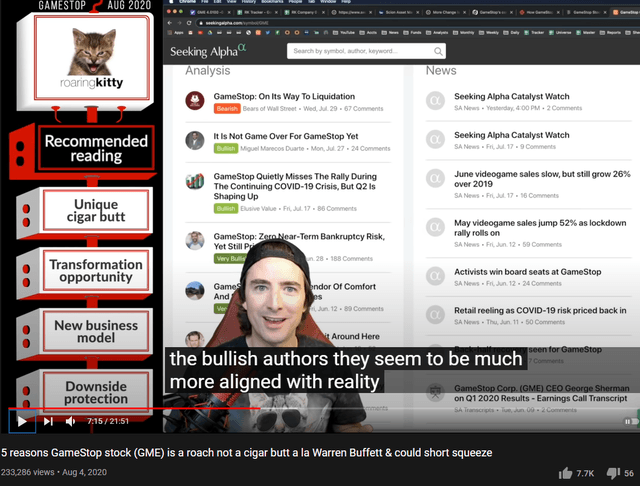The width and height of the screenshot is (640, 486).
Task: Click Bullish tag beside Miguel Marecos Duarte
Action: click(x=226, y=148)
